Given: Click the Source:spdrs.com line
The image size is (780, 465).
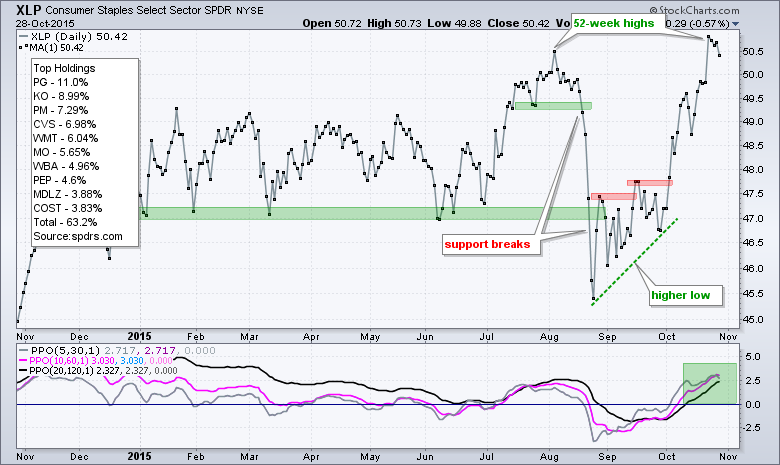Looking at the screenshot, I should pos(78,236).
